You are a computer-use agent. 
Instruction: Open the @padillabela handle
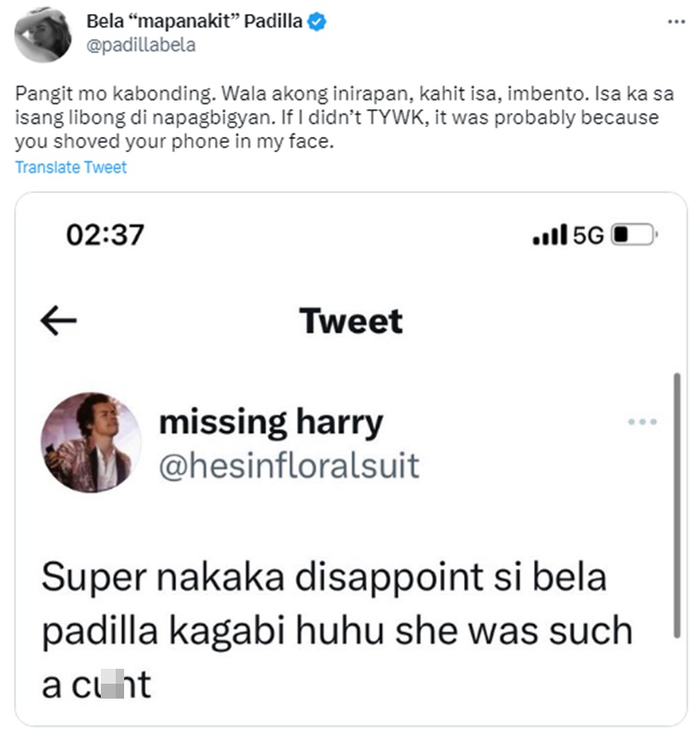(140, 45)
